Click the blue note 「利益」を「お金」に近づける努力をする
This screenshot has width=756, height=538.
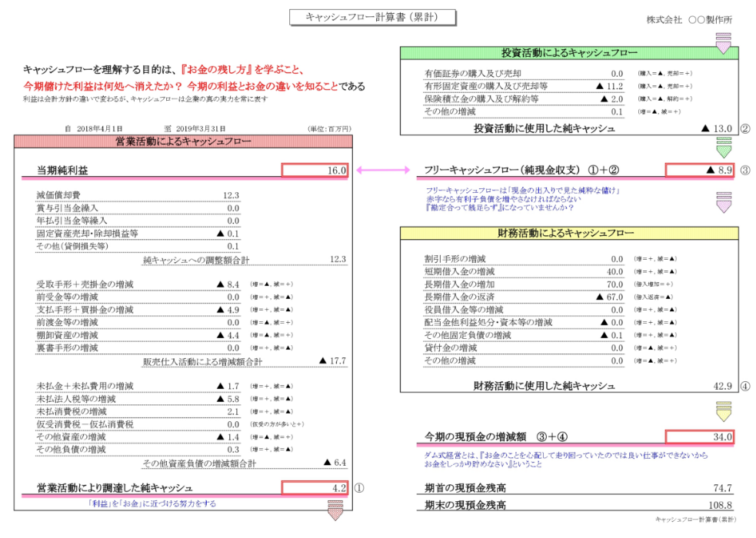[x=152, y=503]
